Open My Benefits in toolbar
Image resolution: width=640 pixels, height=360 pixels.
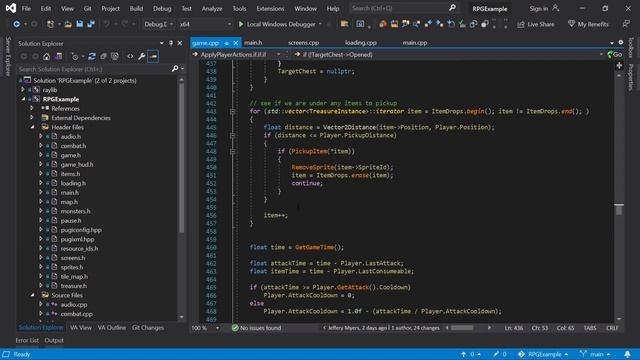coord(588,24)
